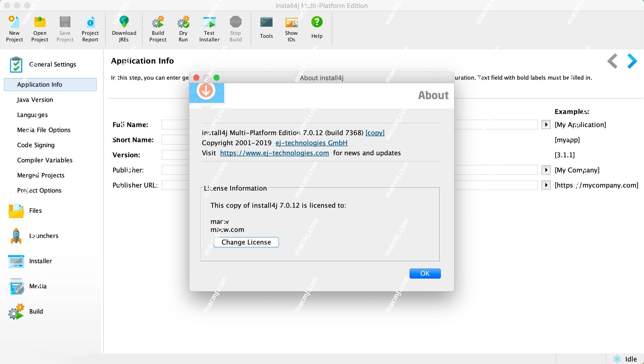
Task: Close the About install4j dialog
Action: (196, 78)
